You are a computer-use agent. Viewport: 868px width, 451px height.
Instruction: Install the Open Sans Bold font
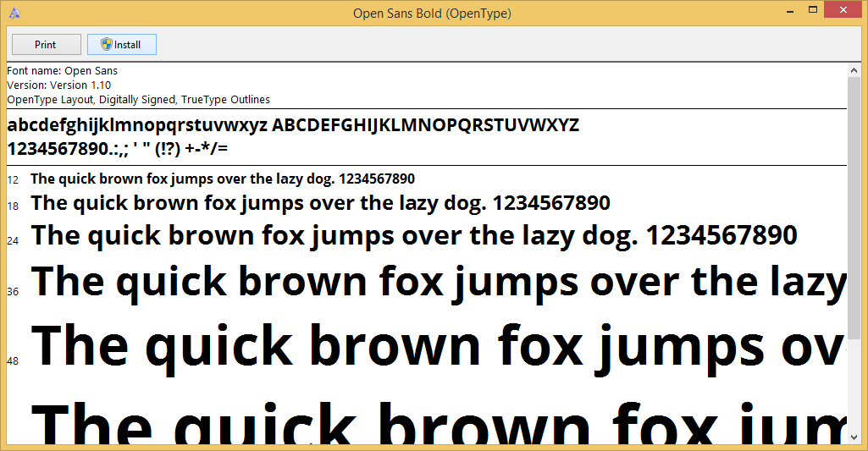tap(122, 45)
